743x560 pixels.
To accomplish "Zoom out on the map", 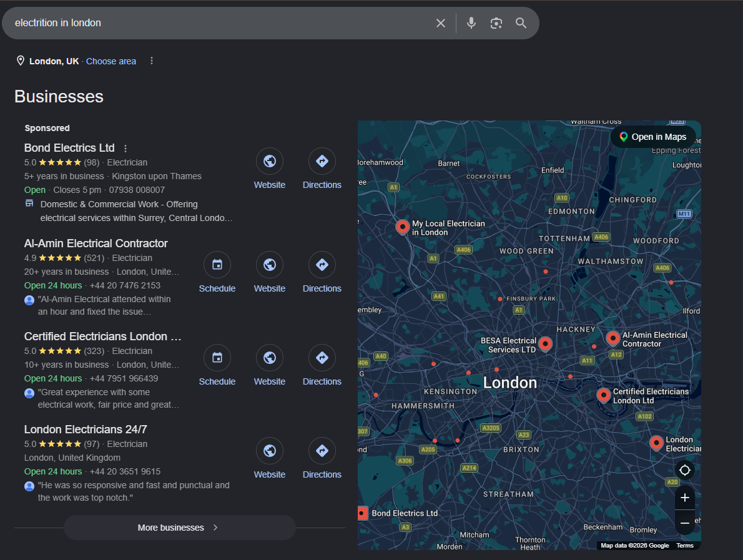I will pyautogui.click(x=685, y=523).
